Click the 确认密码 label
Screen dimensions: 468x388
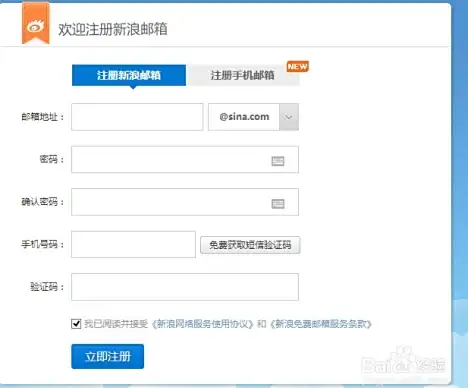tap(42, 202)
